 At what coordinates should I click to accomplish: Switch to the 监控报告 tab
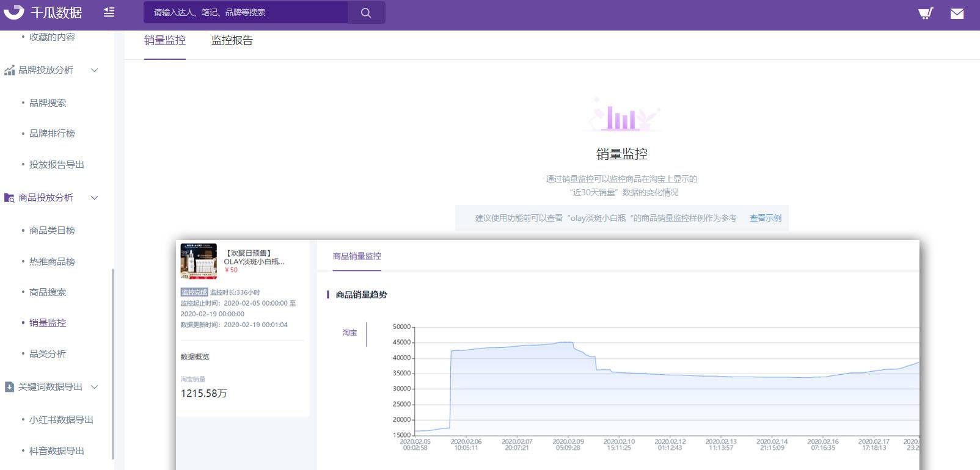(232, 40)
